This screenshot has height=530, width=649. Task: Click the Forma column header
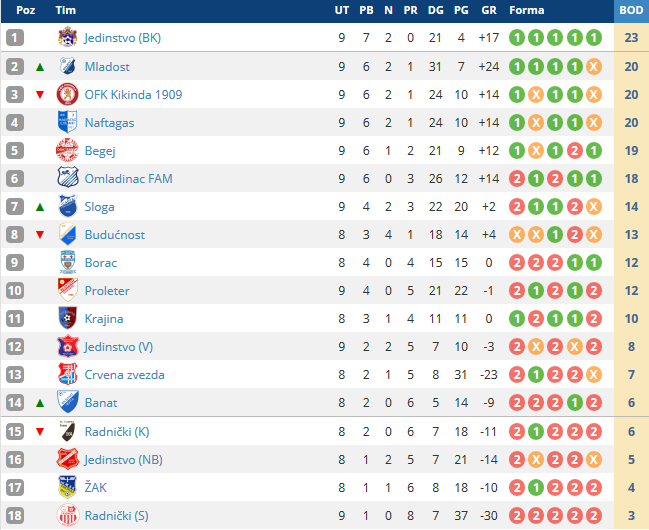(x=526, y=10)
